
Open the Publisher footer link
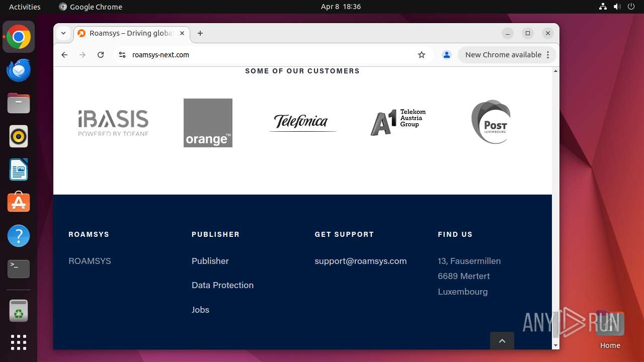[210, 261]
